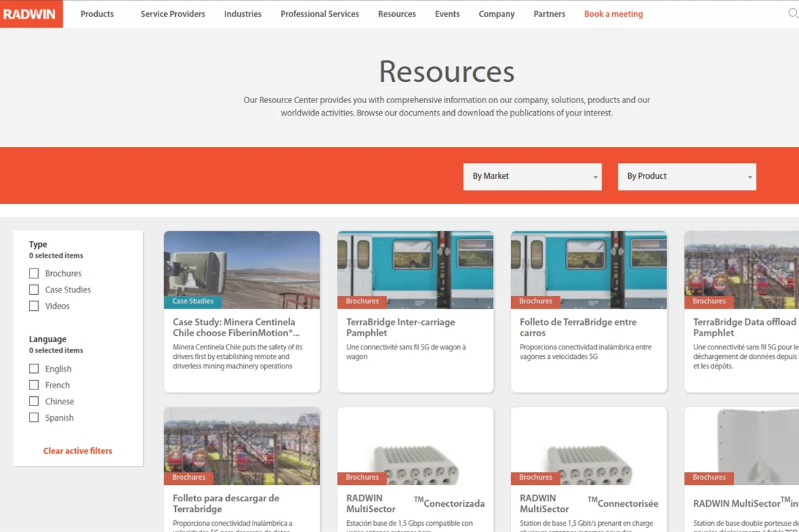Click device image of MultiSector Conectorizada card
The width and height of the screenshot is (799, 532).
point(415,446)
